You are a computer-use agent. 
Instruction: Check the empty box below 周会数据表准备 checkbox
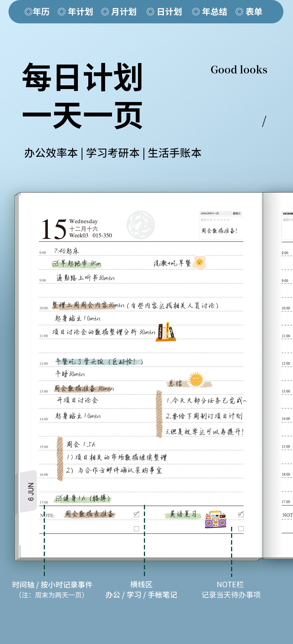pyautogui.click(x=136, y=529)
